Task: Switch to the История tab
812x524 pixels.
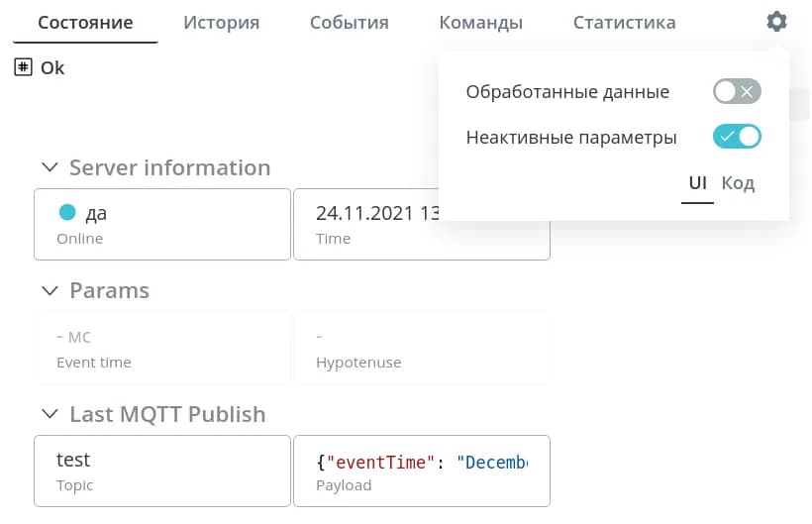Action: [x=221, y=23]
